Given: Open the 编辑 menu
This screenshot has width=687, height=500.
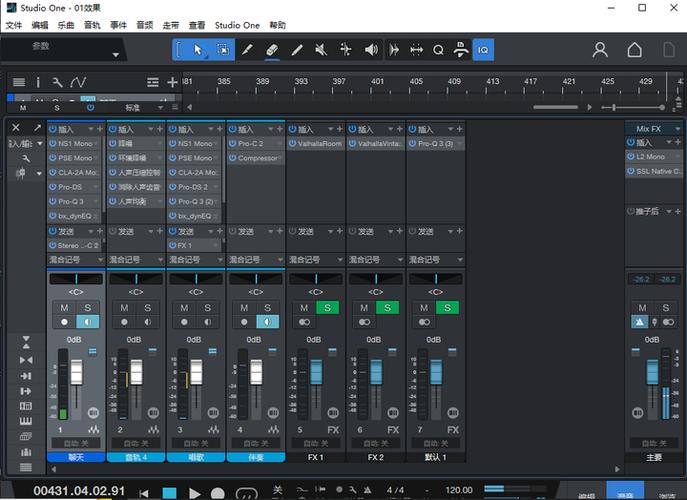Looking at the screenshot, I should (x=40, y=25).
